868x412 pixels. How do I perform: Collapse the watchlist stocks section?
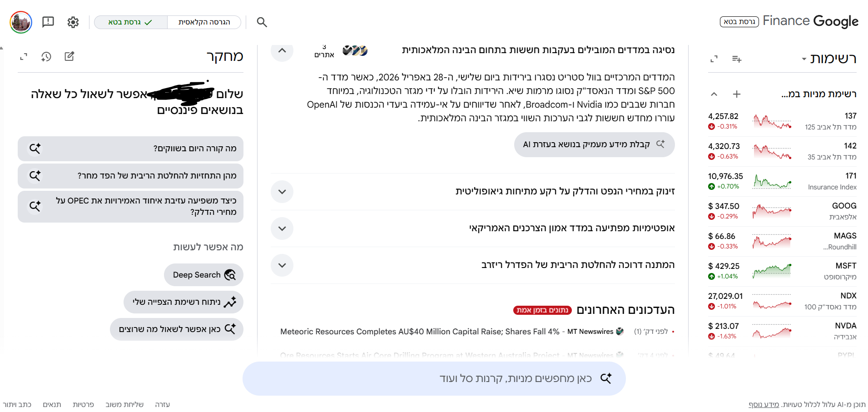tap(714, 94)
